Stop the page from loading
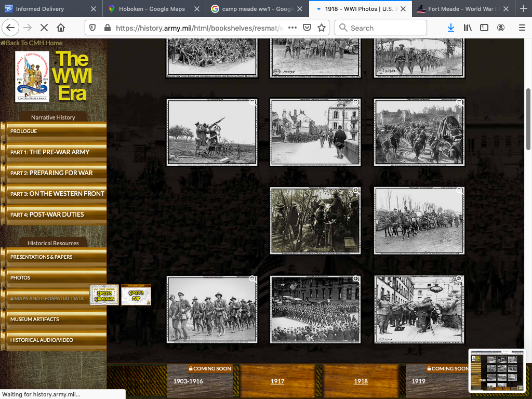 (x=44, y=28)
